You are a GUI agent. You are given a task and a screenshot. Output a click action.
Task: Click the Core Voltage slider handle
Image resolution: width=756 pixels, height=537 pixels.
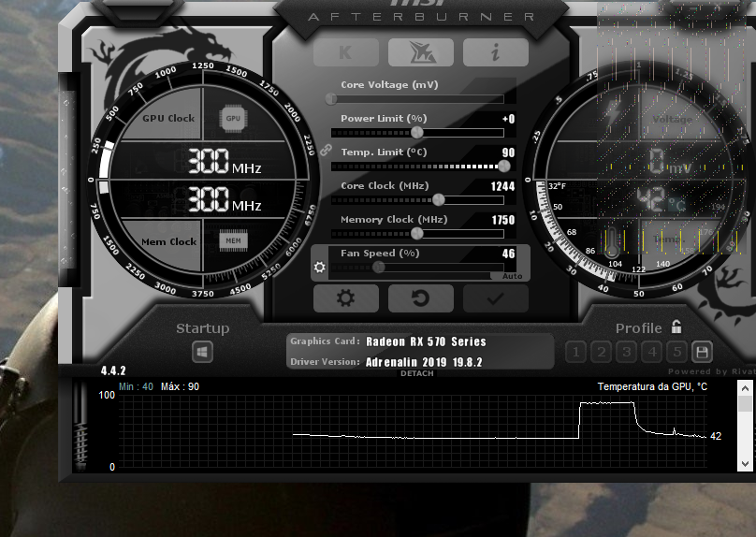pyautogui.click(x=331, y=99)
